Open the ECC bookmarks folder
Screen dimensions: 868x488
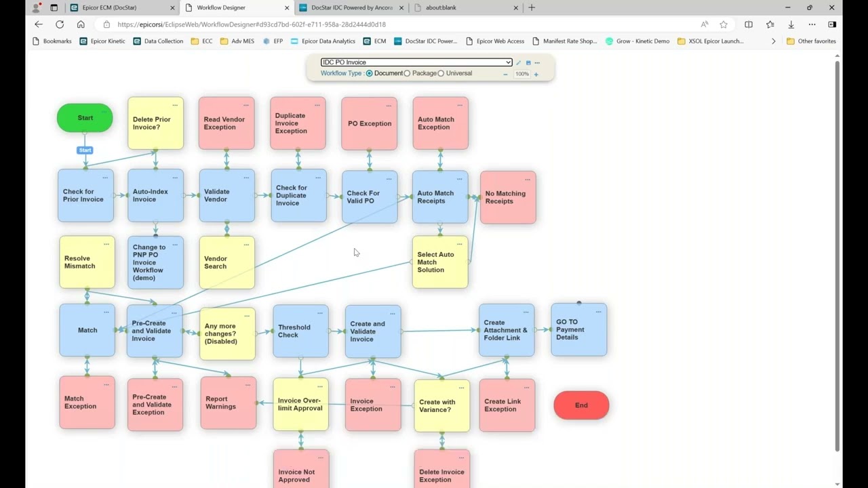point(202,41)
